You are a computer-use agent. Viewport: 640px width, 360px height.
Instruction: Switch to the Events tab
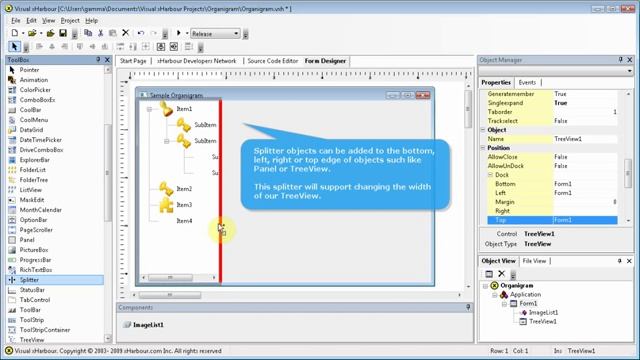pyautogui.click(x=527, y=82)
